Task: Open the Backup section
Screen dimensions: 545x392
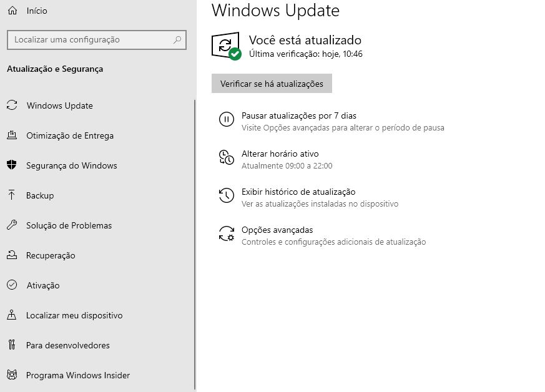Action: pyautogui.click(x=40, y=195)
